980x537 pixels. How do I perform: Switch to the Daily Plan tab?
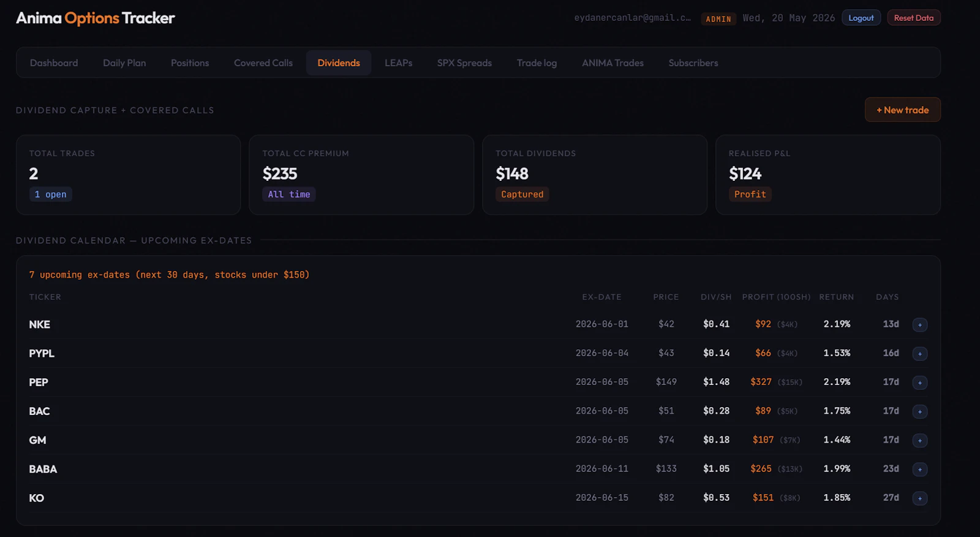(124, 63)
